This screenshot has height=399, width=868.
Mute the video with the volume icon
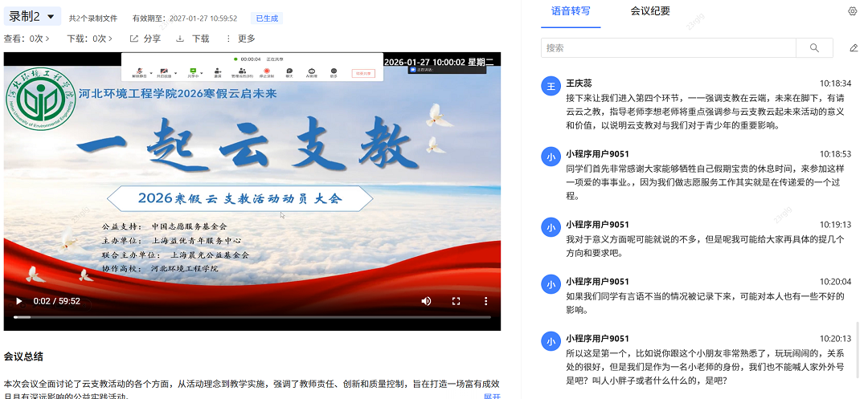pos(426,301)
